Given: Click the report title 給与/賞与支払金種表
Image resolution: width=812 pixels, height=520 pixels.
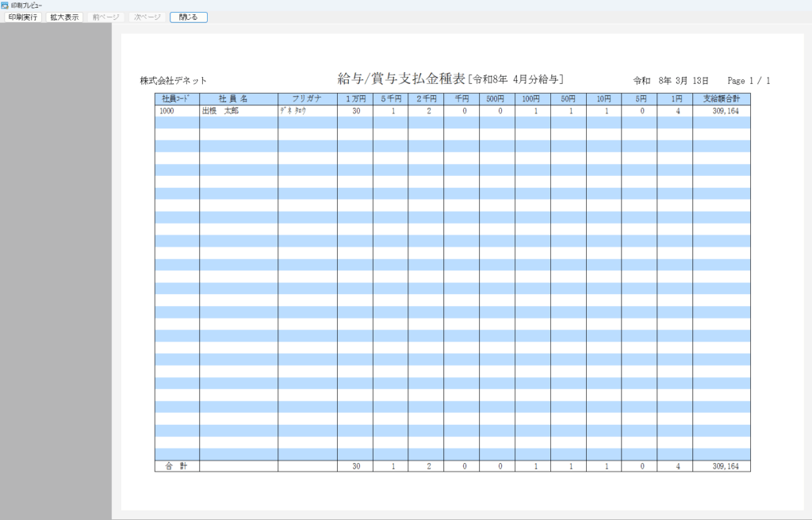Looking at the screenshot, I should coord(402,78).
